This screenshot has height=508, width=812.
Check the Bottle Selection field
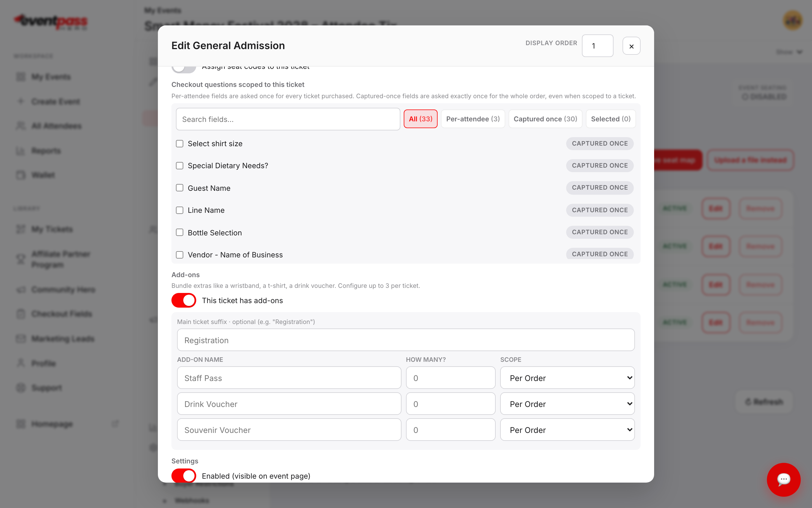point(180,233)
